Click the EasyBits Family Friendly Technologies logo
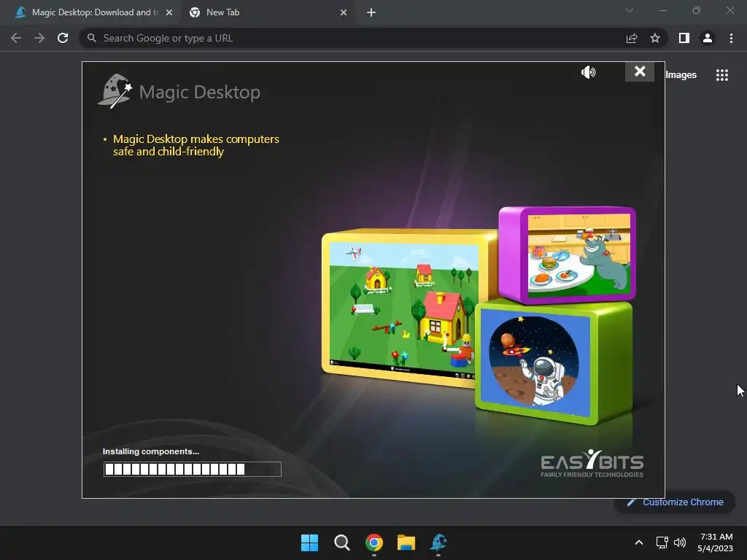 click(592, 463)
